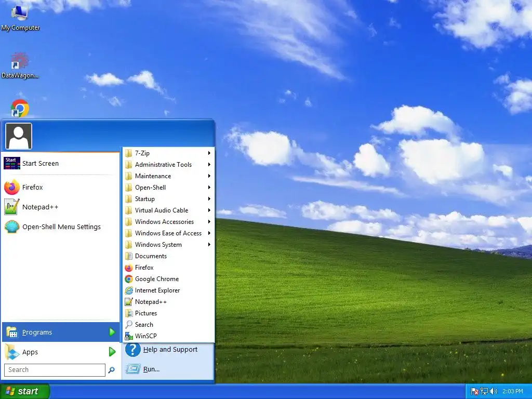Open Documents folder in submenu
The height and width of the screenshot is (399, 532).
[168, 256]
